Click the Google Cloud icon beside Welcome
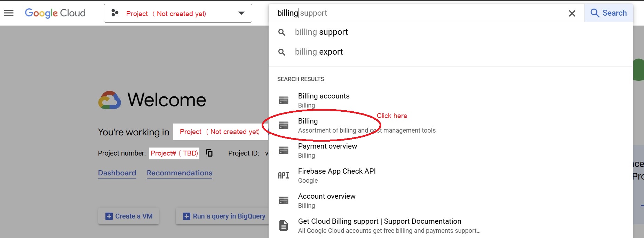Viewport: 644px width, 238px height. 110,100
